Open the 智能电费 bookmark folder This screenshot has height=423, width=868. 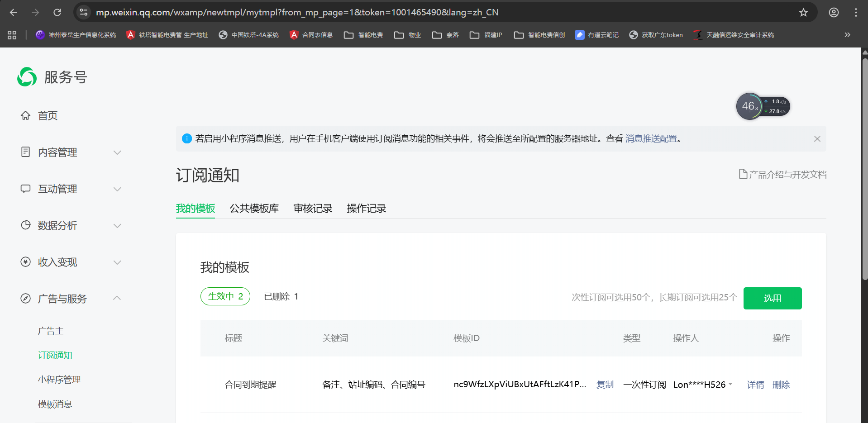[363, 35]
